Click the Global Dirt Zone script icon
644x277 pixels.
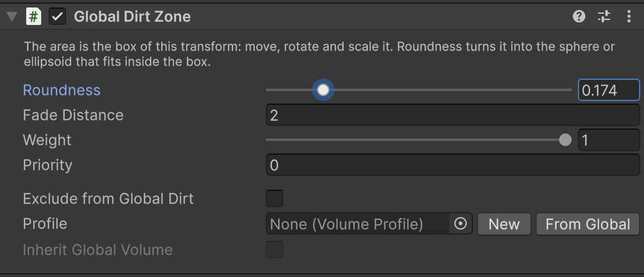[34, 17]
